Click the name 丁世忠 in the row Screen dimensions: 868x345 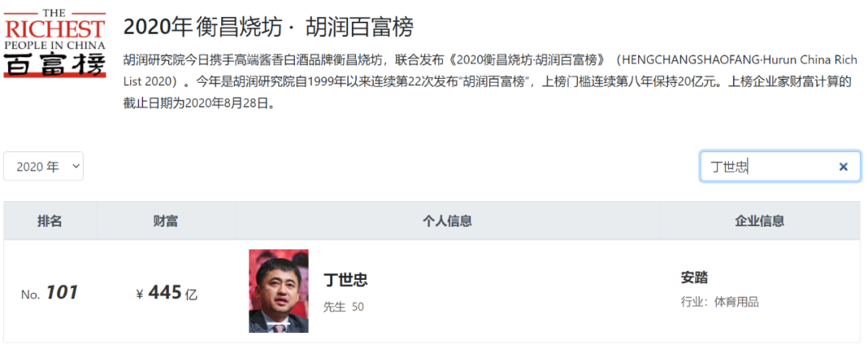point(346,280)
